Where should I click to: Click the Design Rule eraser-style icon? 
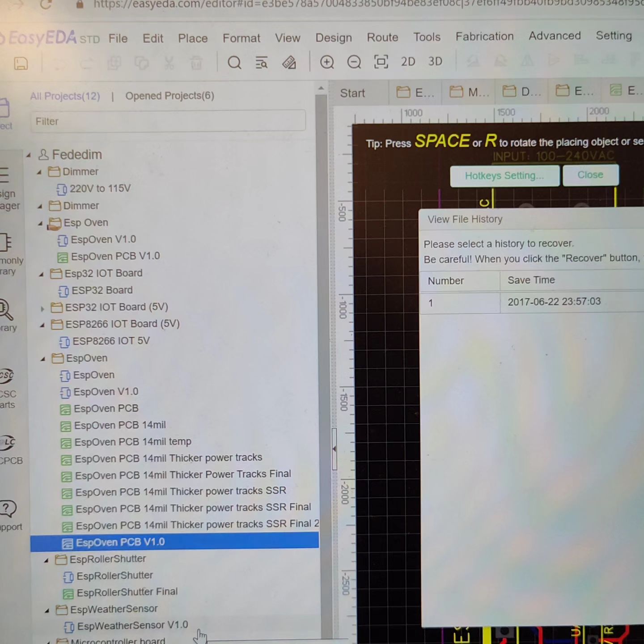289,63
